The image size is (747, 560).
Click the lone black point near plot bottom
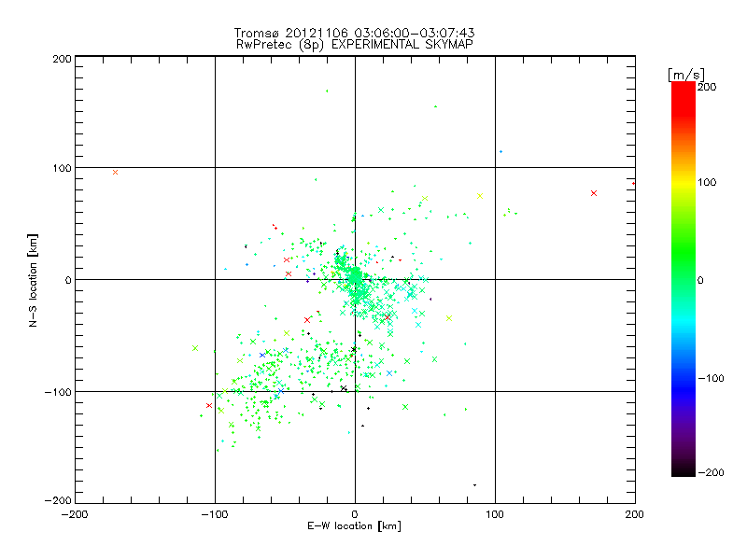474,485
